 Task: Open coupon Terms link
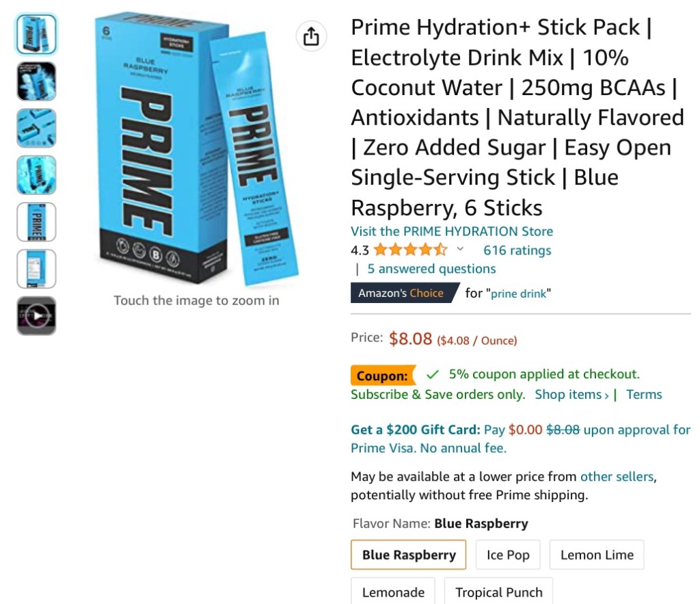tap(644, 395)
